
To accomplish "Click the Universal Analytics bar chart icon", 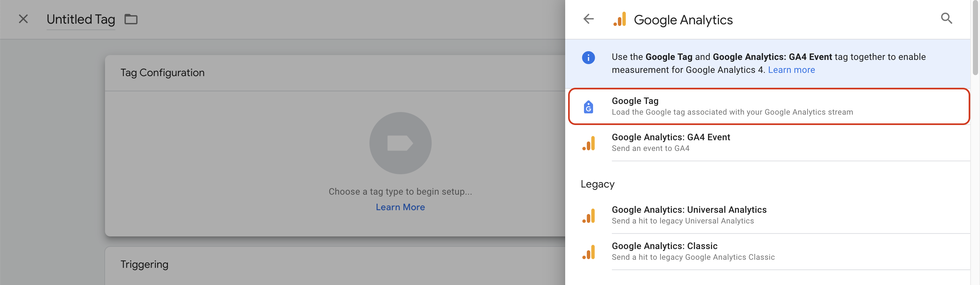I will (x=589, y=216).
